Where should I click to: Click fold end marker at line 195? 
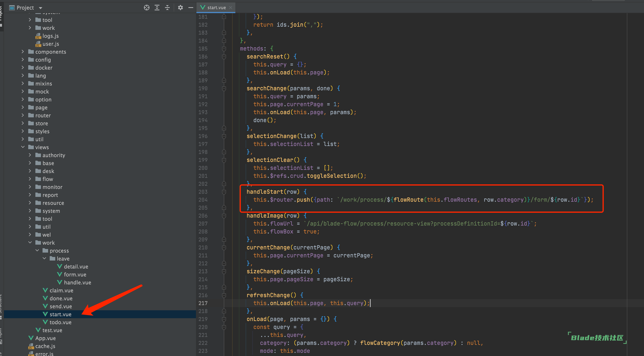(x=224, y=128)
